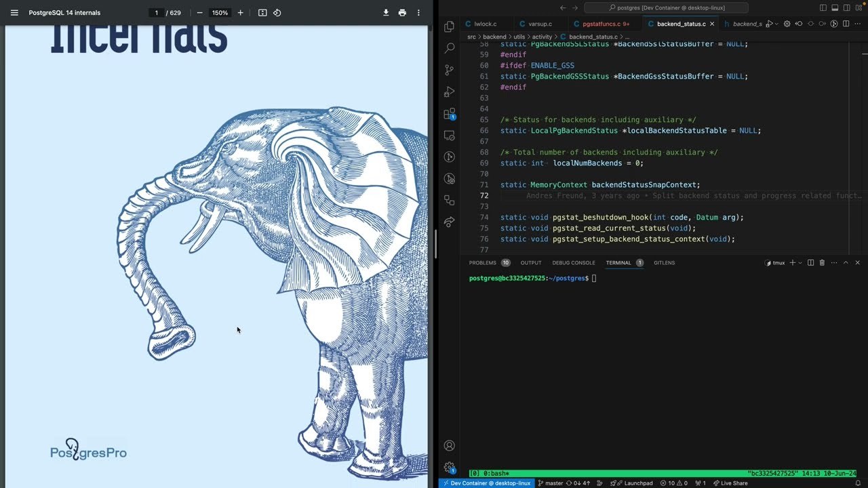This screenshot has width=868, height=488.
Task: Switch to the lwlock.c tab
Action: point(485,24)
